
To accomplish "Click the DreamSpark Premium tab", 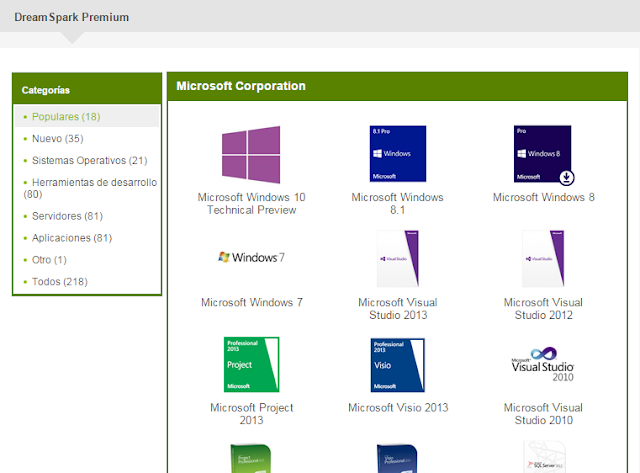I will [x=71, y=17].
